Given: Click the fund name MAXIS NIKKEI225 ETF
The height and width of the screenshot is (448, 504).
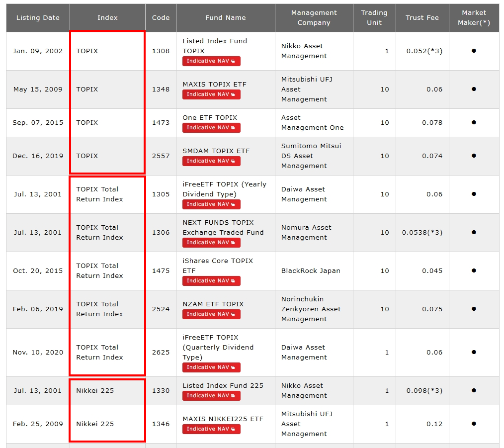Looking at the screenshot, I should 223,419.
